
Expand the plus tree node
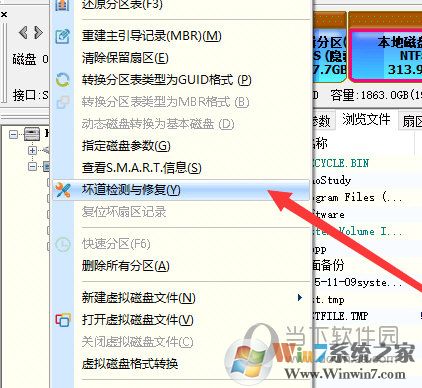[x=32, y=150]
